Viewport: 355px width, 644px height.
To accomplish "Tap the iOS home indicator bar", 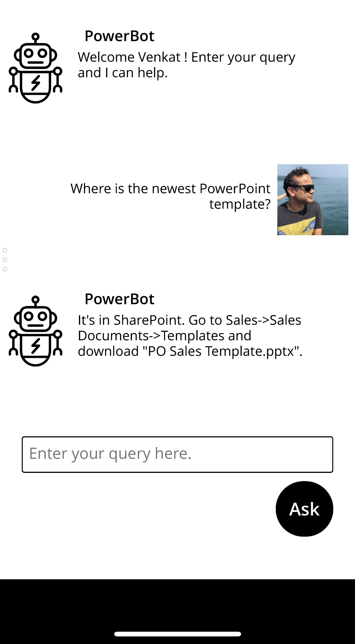I will point(177,634).
